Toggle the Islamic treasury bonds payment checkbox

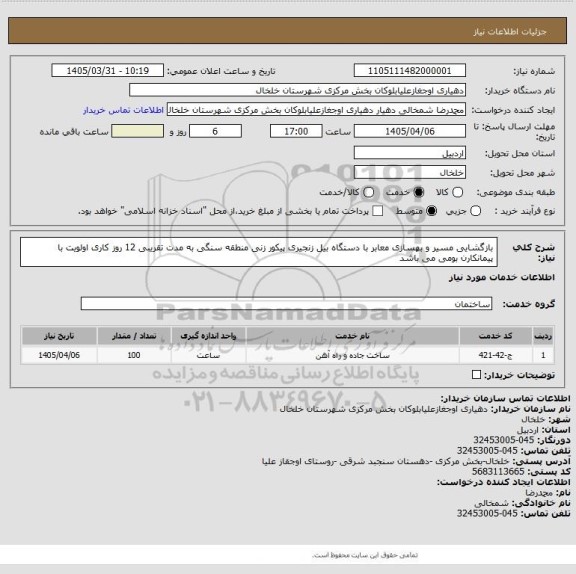click(377, 211)
